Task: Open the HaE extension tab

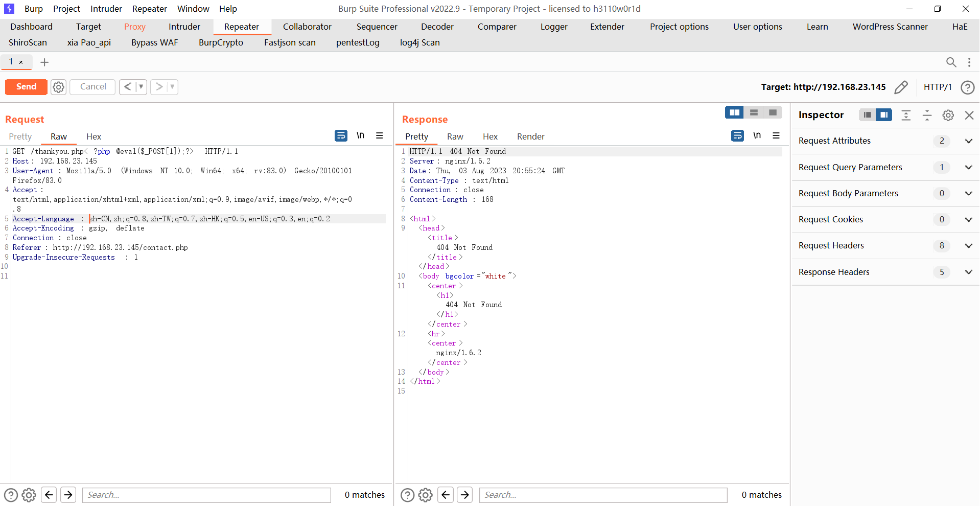Action: (960, 27)
